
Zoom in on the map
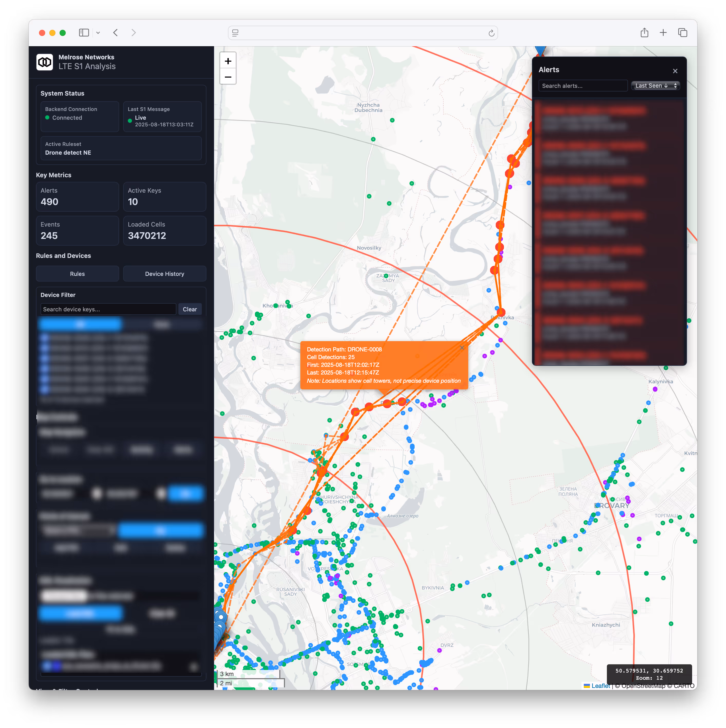pos(228,61)
